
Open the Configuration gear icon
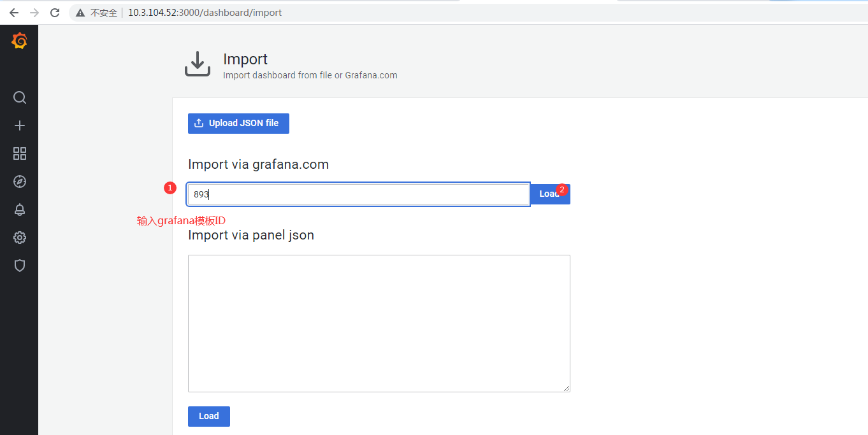tap(20, 238)
